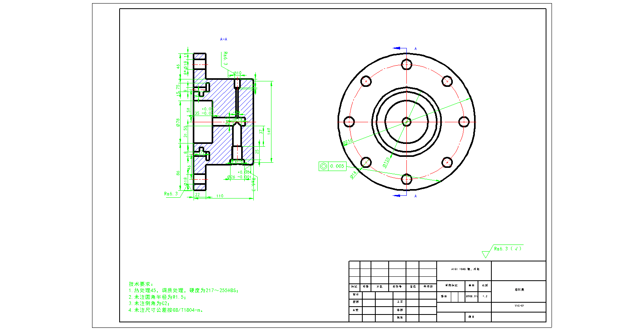Click the 技术要求 heading

tap(141, 284)
